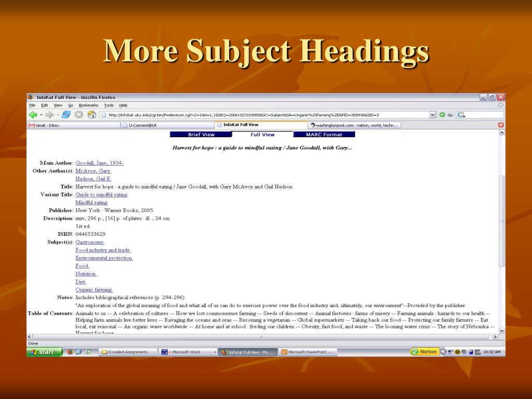Image resolution: width=532 pixels, height=399 pixels.
Task: Select the Full View record button
Action: coord(262,135)
